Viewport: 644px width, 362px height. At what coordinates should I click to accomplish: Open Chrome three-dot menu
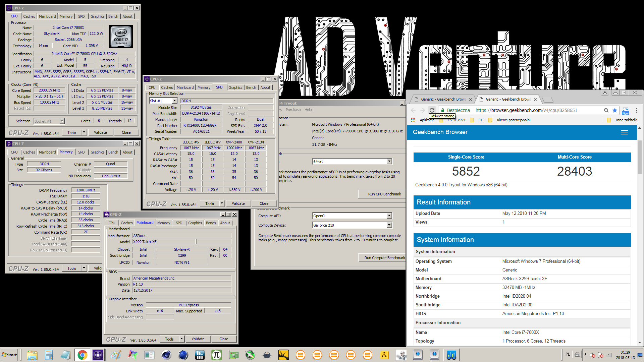pos(636,110)
